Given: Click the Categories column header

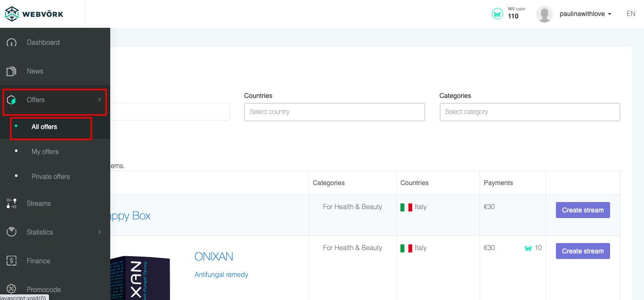Looking at the screenshot, I should click(329, 183).
